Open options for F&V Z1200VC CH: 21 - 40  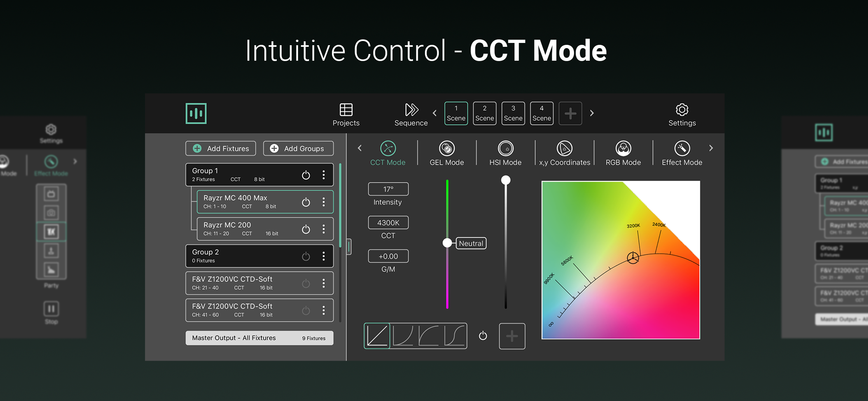click(x=324, y=283)
